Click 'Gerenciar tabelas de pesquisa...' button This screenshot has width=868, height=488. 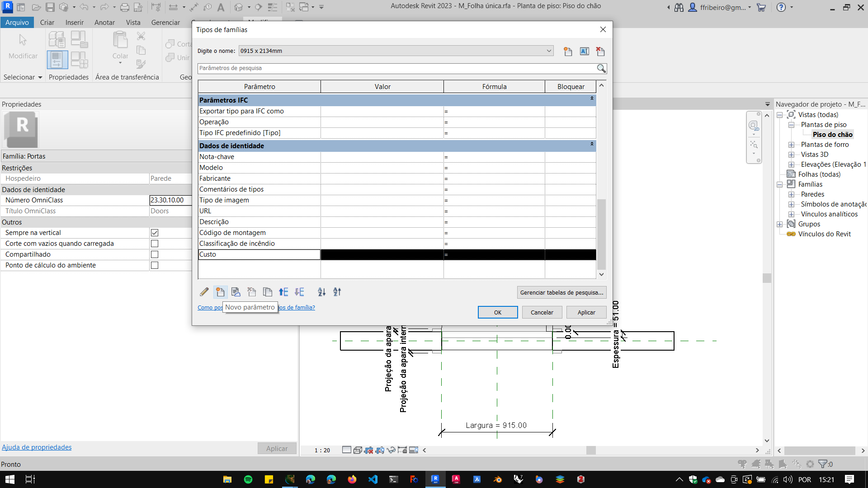(561, 292)
